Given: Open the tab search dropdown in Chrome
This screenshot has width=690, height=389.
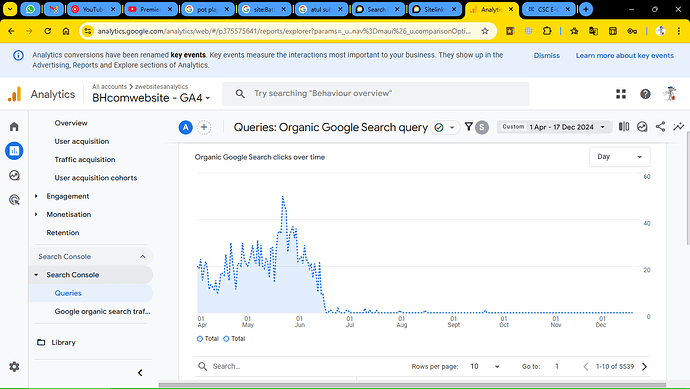Looking at the screenshot, I should [10, 9].
